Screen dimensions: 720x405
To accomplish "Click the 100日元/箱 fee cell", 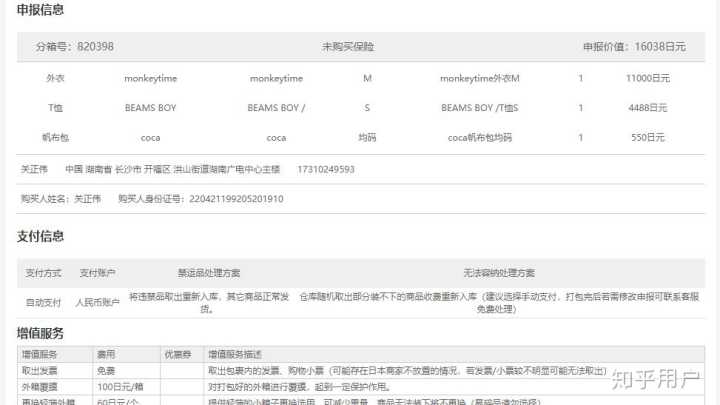I will (x=120, y=387).
